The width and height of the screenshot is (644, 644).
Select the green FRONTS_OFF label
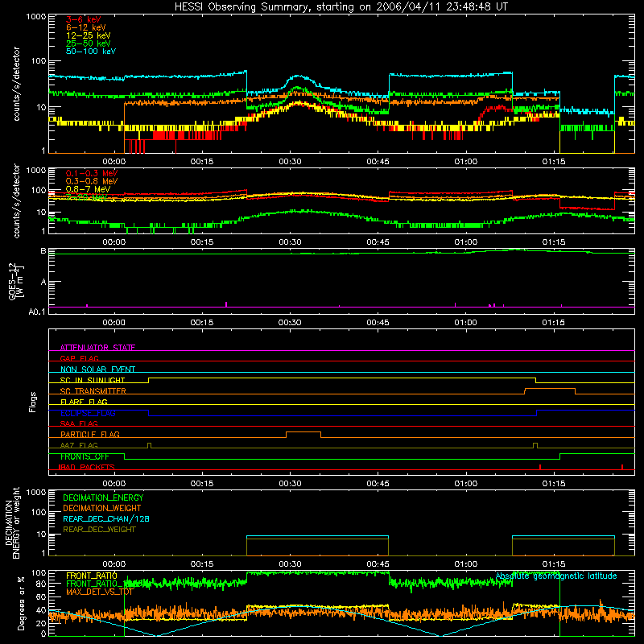tap(85, 456)
